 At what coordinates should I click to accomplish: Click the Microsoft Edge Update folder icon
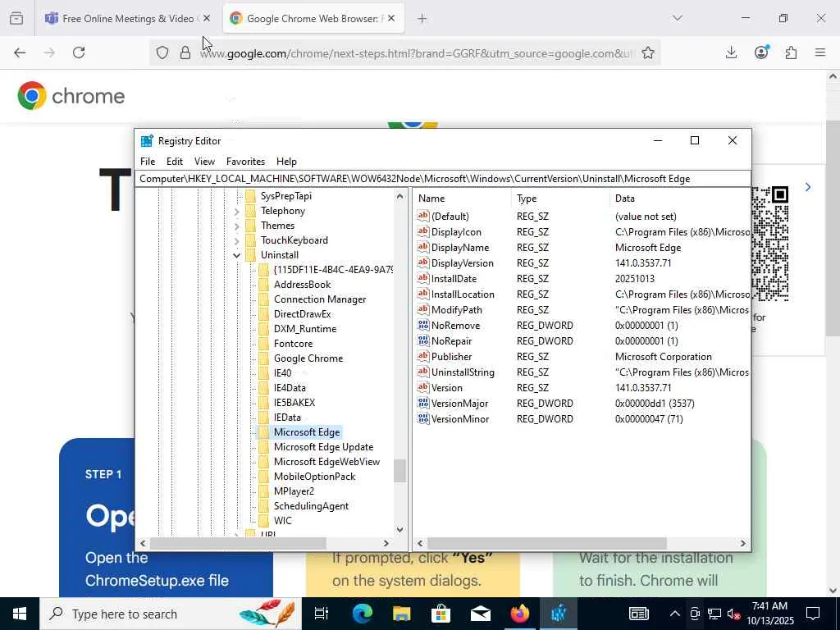tap(263, 447)
